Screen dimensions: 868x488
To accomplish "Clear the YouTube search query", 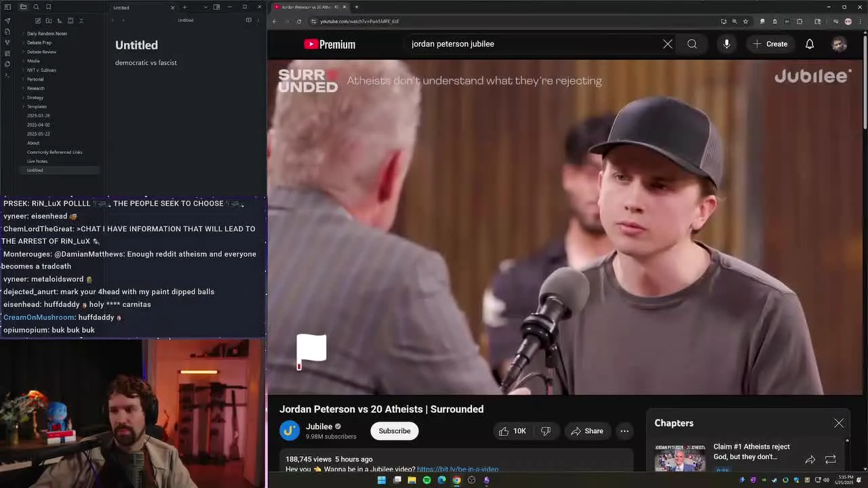I will 668,44.
